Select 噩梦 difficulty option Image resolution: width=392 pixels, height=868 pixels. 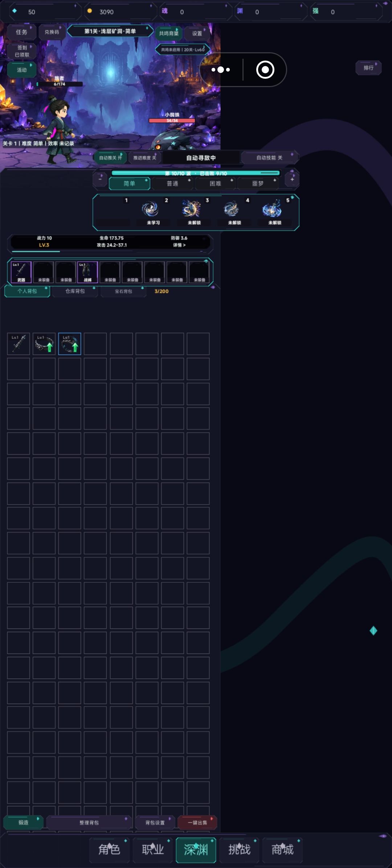point(258,184)
